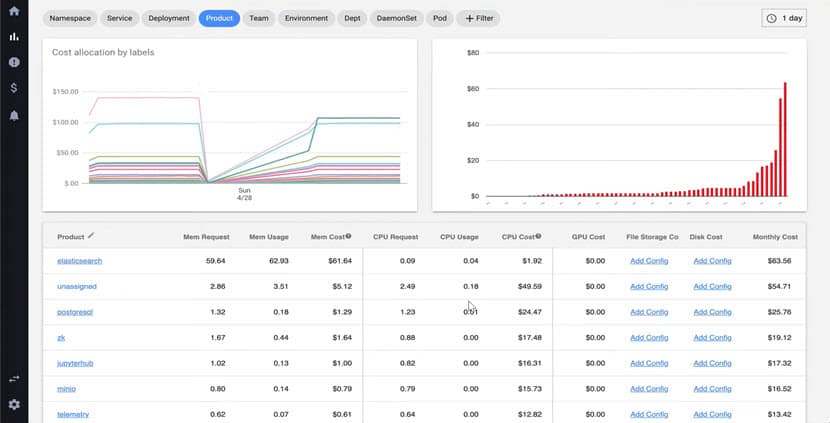
Task: Open the health alert circle icon
Action: (14, 62)
